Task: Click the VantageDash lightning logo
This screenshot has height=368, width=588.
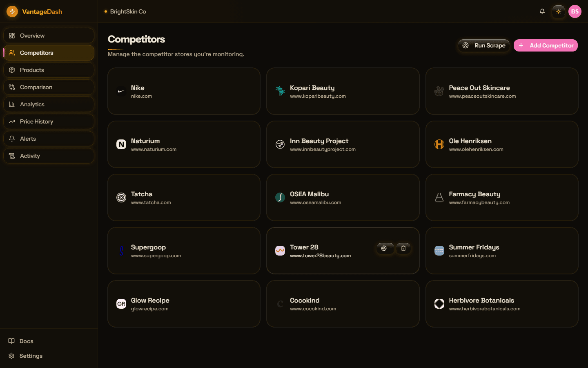Action: (12, 11)
